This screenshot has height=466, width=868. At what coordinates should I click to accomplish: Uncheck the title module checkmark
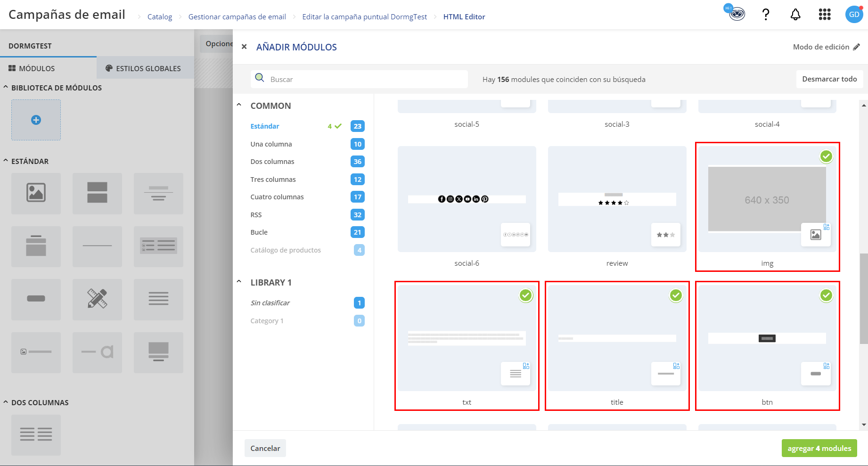point(676,295)
